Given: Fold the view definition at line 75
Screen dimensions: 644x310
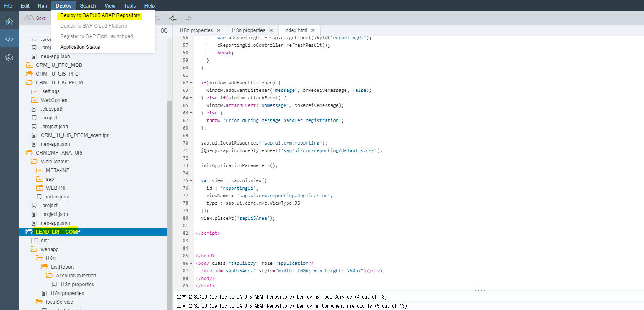Looking at the screenshot, I should (191, 180).
